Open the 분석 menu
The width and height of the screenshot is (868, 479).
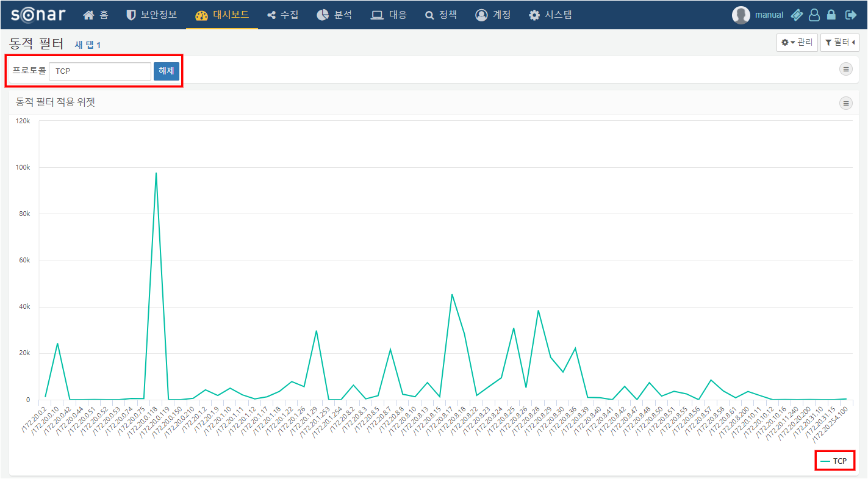(334, 15)
